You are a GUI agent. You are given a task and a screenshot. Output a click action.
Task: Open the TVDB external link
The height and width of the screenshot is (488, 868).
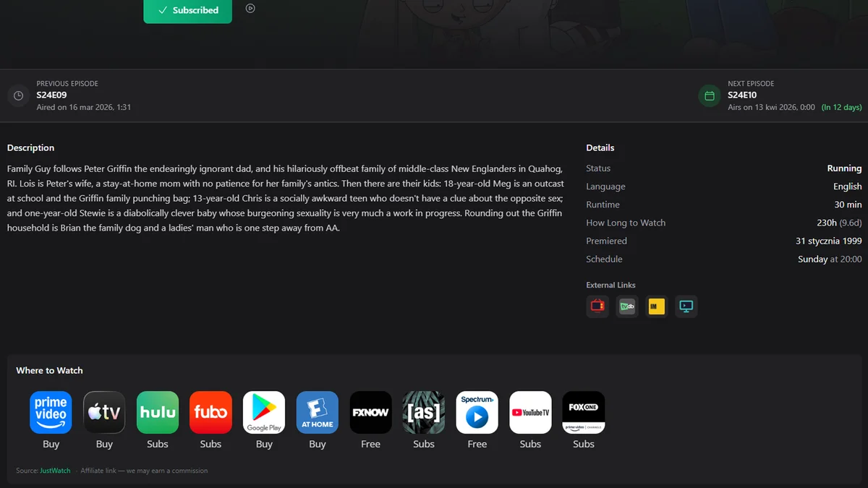pyautogui.click(x=627, y=307)
